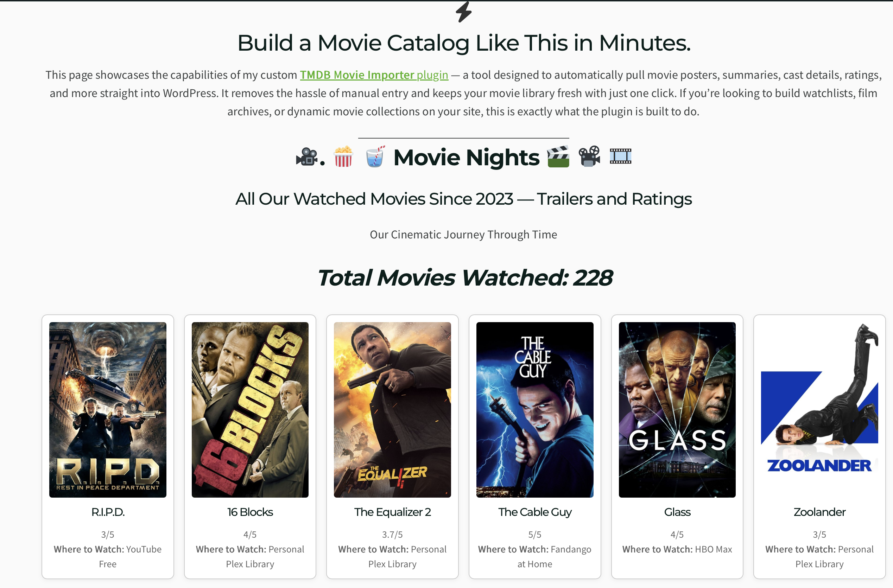Click the Zoolander title link
Viewport: 893px width, 588px height.
819,512
